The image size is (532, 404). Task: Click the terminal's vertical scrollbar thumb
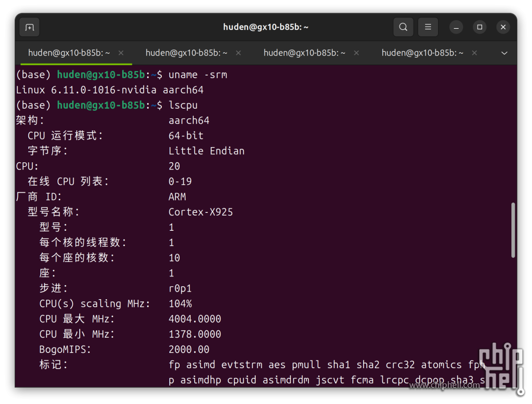pos(513,230)
